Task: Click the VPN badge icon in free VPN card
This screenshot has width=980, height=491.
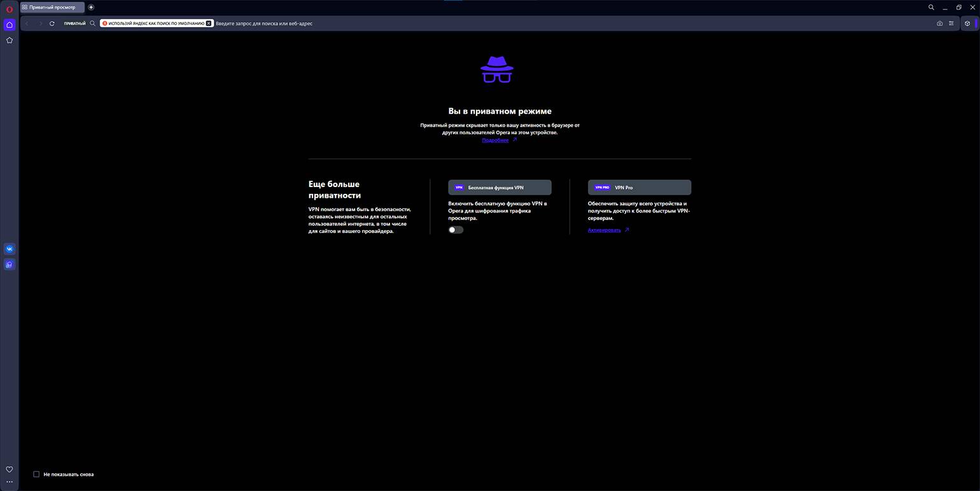Action: (x=459, y=188)
